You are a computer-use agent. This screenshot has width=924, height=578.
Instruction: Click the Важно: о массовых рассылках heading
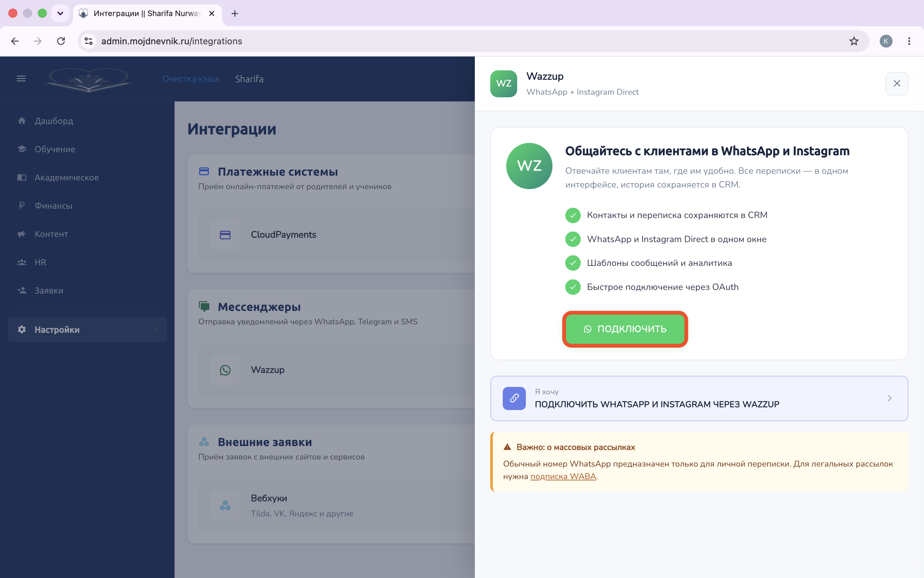pyautogui.click(x=576, y=447)
